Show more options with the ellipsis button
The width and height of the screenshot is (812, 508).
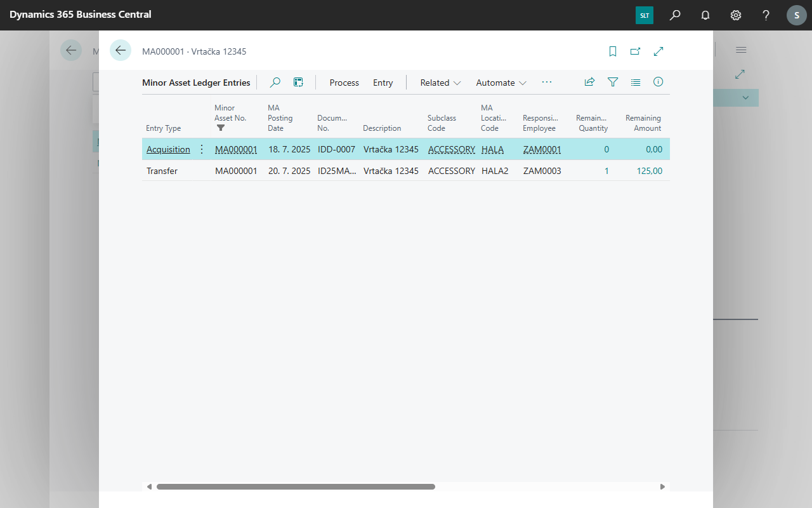(547, 82)
